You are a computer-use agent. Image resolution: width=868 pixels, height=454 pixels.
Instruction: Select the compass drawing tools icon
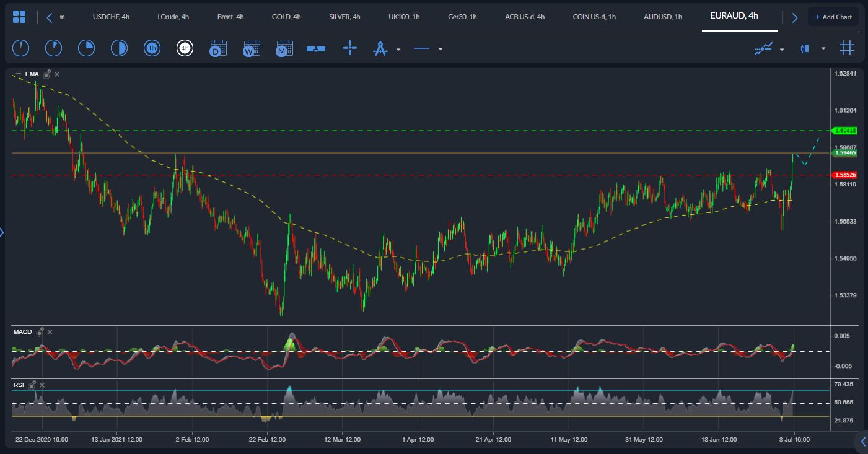tap(380, 48)
